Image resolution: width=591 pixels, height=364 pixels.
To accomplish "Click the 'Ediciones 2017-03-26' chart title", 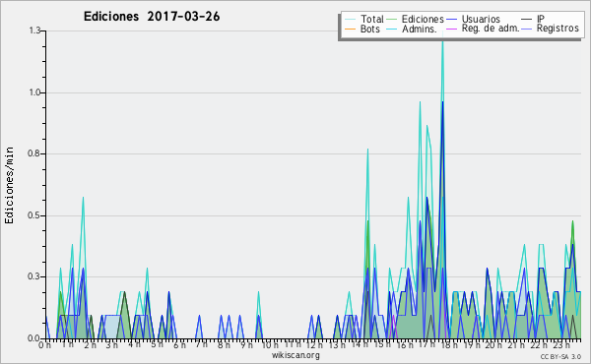I will click(152, 17).
